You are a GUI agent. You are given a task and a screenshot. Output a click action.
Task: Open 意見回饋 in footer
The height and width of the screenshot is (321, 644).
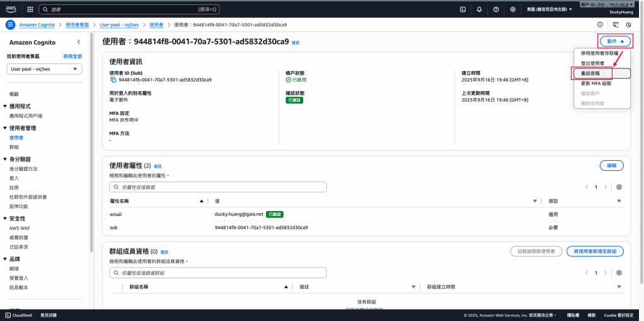[x=48, y=315]
